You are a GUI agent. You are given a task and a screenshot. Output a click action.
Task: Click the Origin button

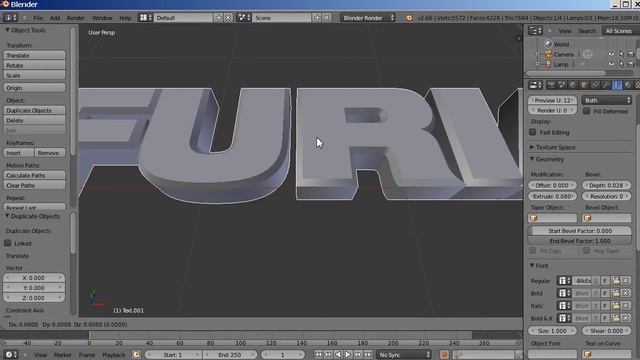(34, 88)
